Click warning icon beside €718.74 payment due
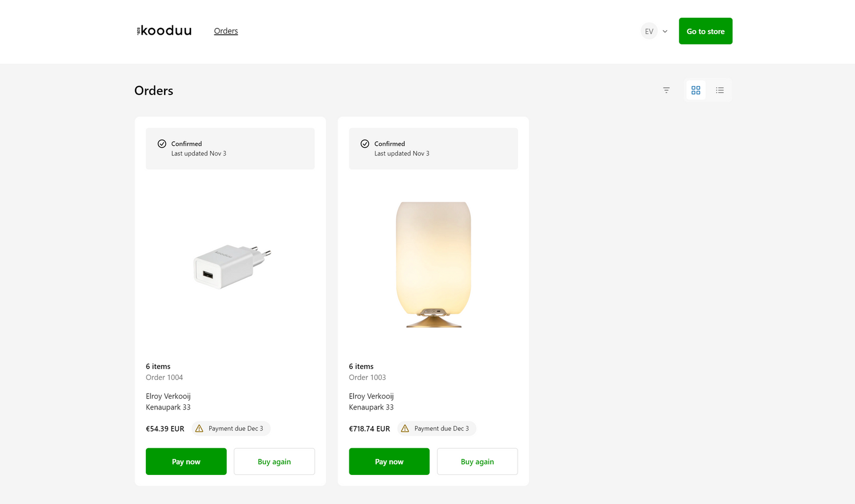Image resolution: width=855 pixels, height=504 pixels. coord(405,428)
